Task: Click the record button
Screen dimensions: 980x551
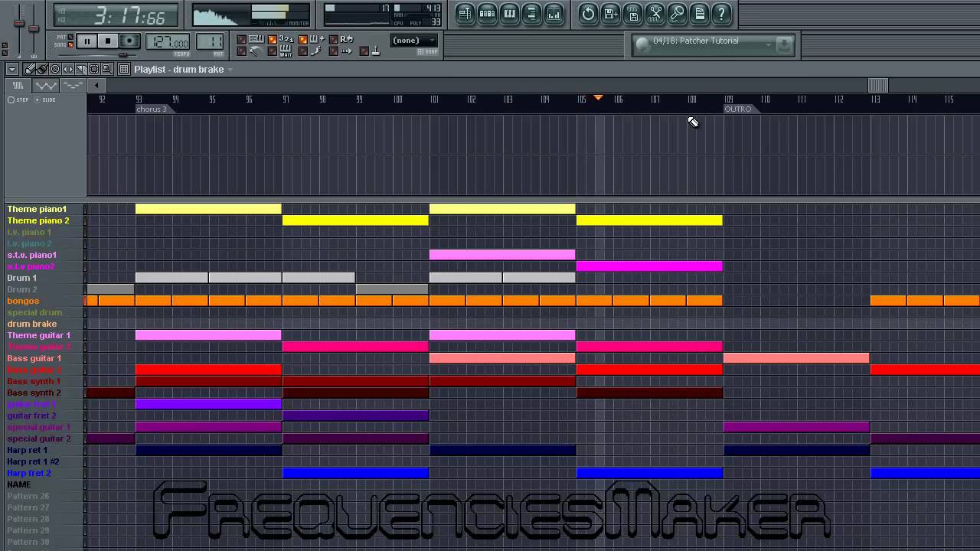Action: click(129, 41)
